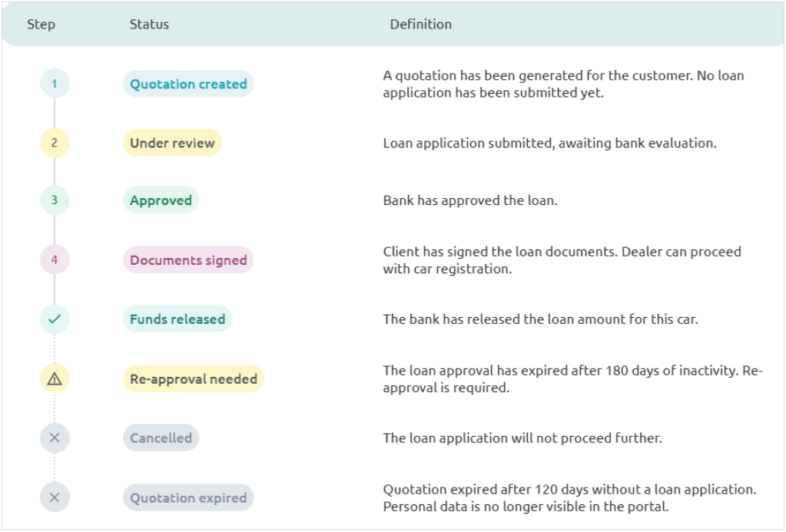Click the yellow step 2 circle
This screenshot has width=786, height=532.
pyautogui.click(x=55, y=143)
